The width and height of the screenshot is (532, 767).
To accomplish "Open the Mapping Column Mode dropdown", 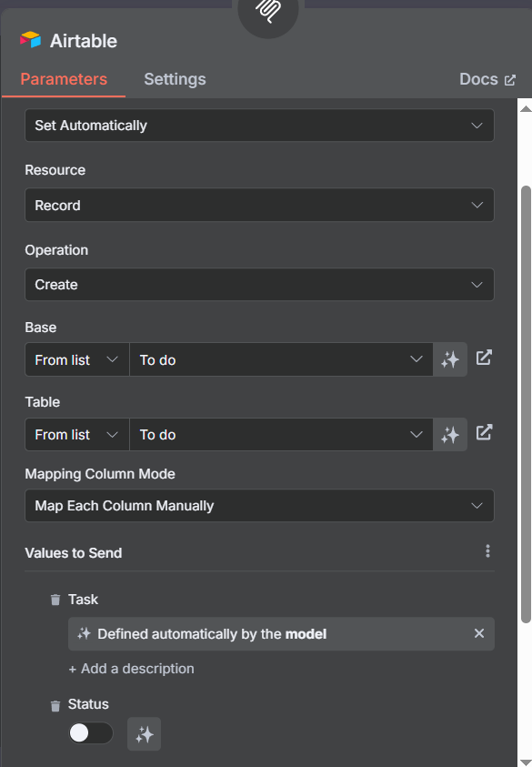I will pos(260,506).
